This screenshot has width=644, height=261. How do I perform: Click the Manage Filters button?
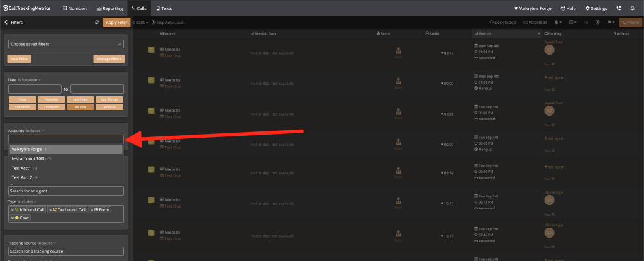109,59
